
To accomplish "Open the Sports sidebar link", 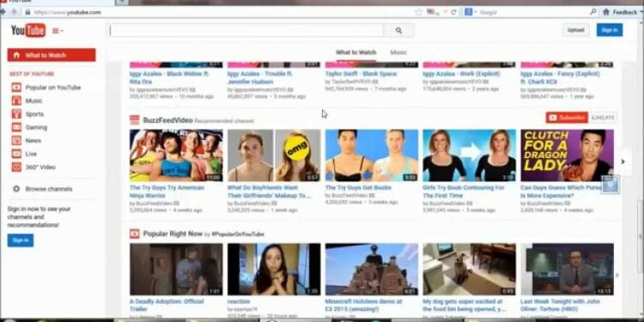I will coord(34,114).
